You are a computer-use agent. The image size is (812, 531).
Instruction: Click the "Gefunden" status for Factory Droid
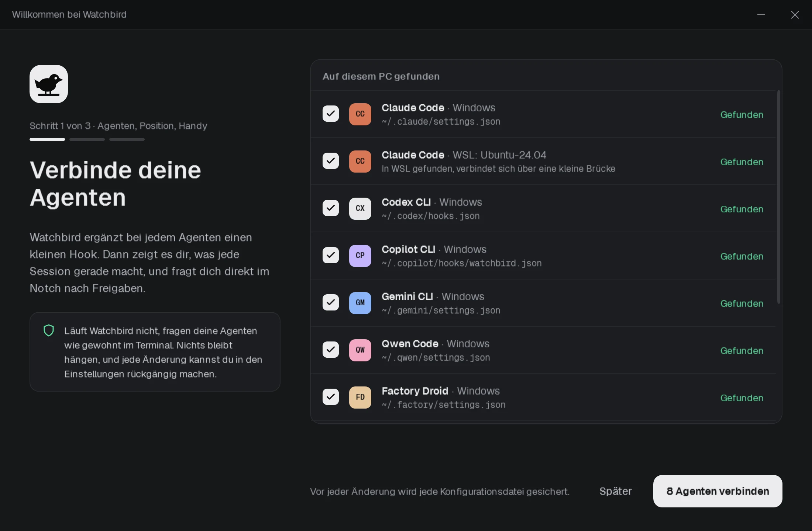tap(742, 398)
